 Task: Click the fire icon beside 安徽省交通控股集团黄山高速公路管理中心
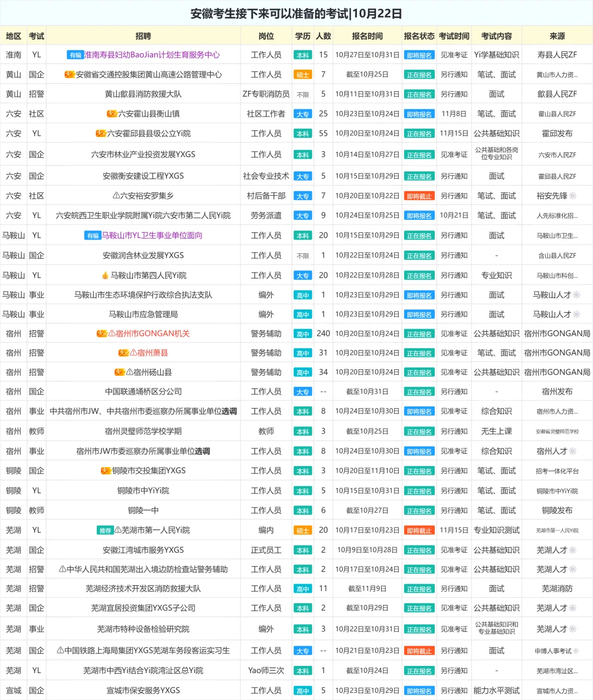pyautogui.click(x=70, y=73)
